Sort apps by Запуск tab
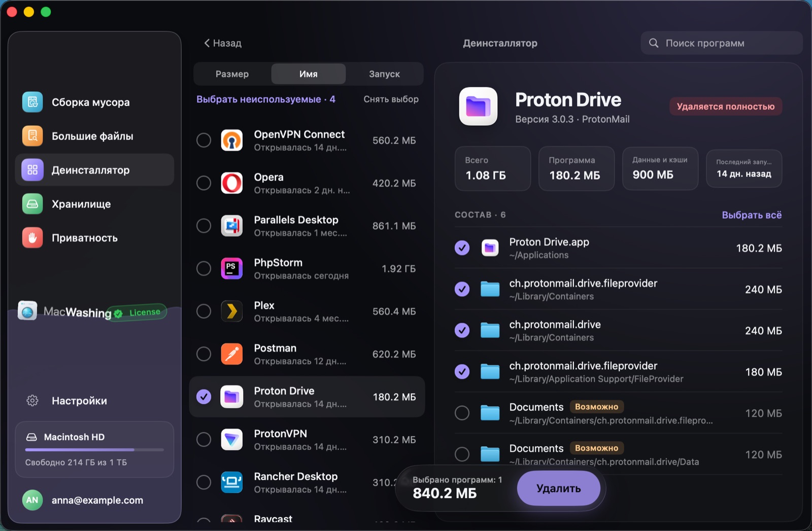Screen dimensions: 812x531 384,74
